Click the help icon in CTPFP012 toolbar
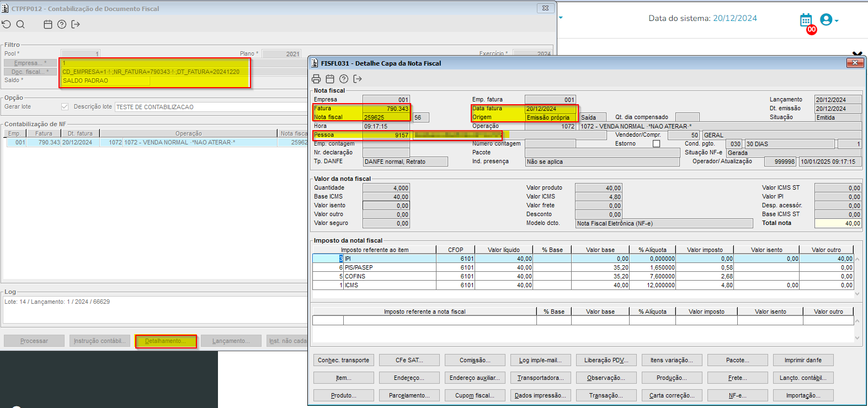This screenshot has height=408, width=868. point(62,24)
